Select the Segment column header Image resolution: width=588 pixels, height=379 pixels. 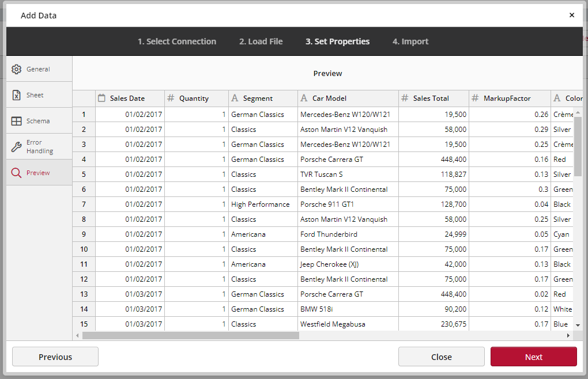pyautogui.click(x=263, y=98)
